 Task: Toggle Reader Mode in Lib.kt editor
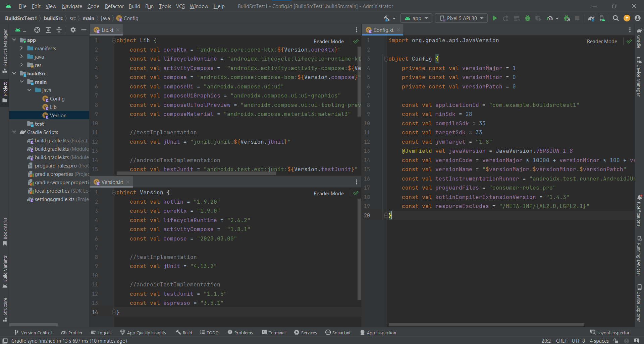click(328, 42)
